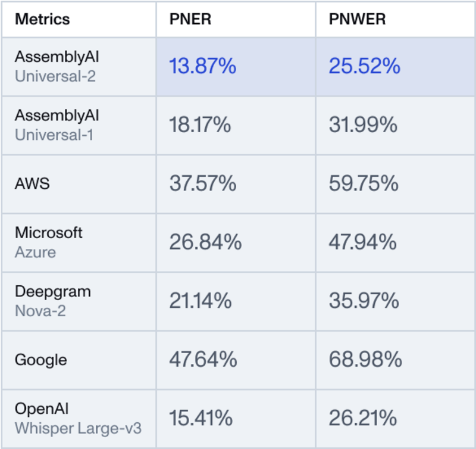This screenshot has height=449, width=476.
Task: Click the Microsoft Azure row label
Action: click(49, 242)
